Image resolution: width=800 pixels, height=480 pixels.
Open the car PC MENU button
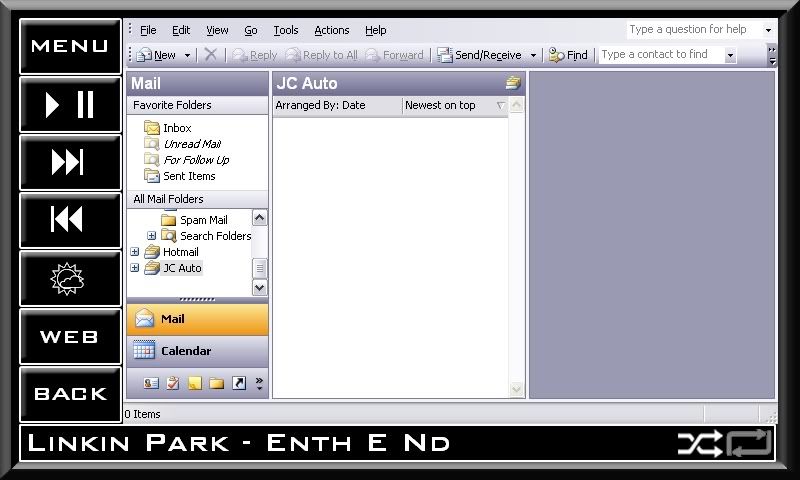point(70,46)
